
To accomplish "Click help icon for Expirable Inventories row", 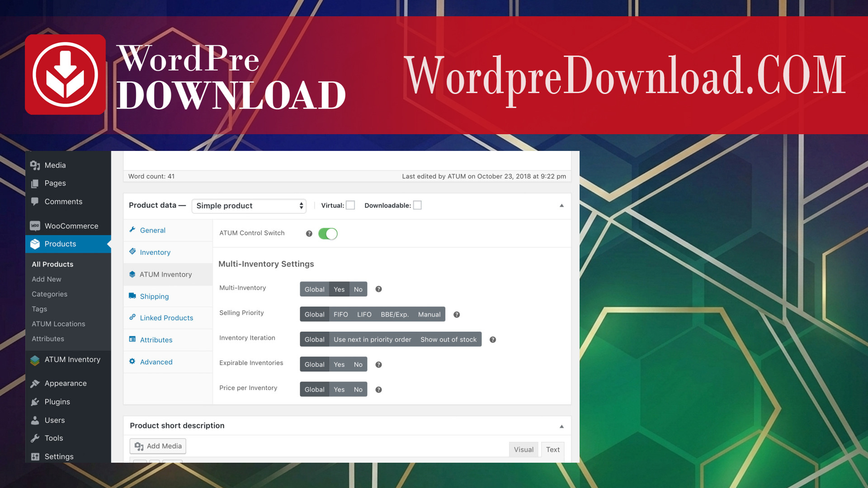I will [x=379, y=365].
